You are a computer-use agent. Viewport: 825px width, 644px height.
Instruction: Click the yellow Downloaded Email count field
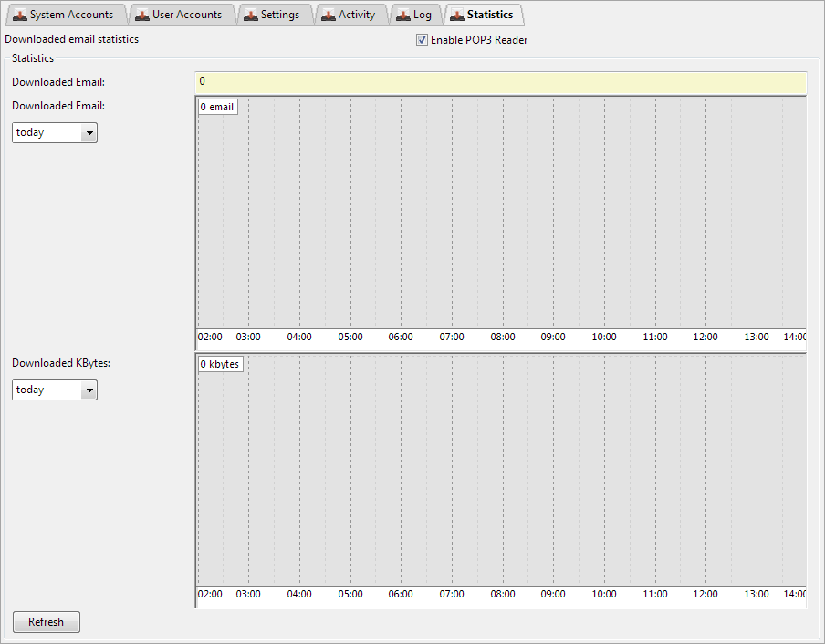[500, 82]
